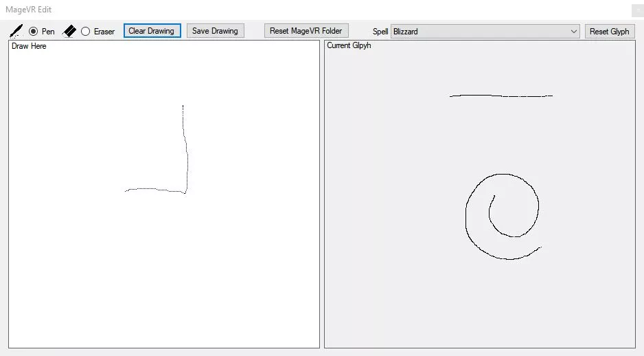The image size is (644, 356).
Task: Close the MageVR Edit window
Action: click(x=637, y=10)
